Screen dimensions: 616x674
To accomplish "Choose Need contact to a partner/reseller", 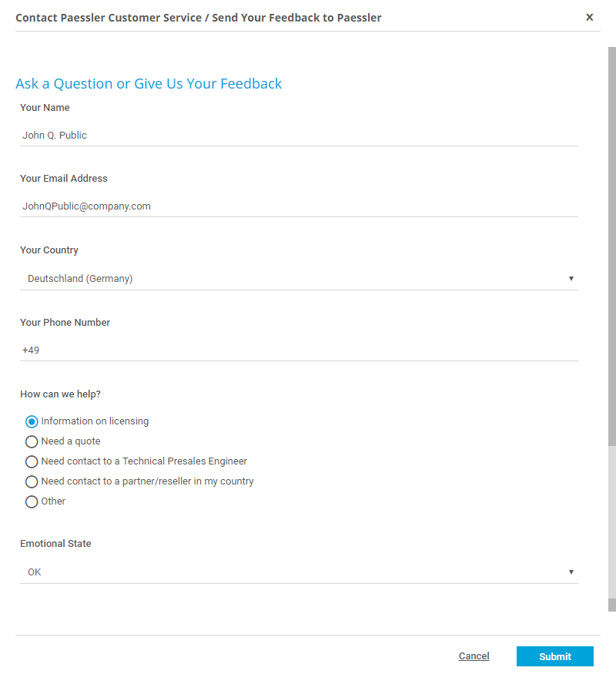I will click(32, 481).
